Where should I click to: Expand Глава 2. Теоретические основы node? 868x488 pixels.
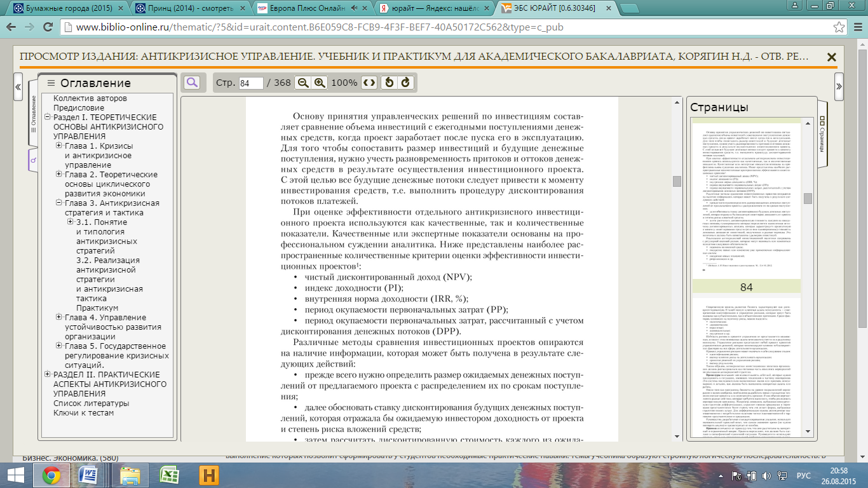tap(59, 175)
